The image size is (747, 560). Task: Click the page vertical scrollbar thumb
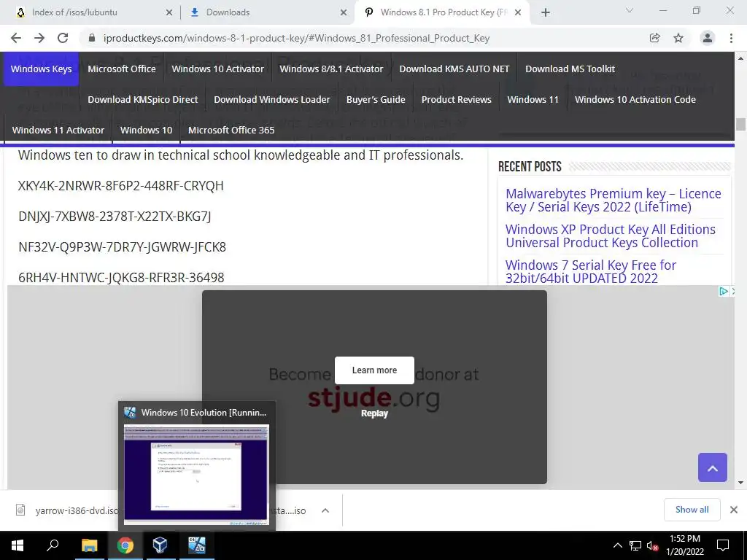[x=740, y=124]
